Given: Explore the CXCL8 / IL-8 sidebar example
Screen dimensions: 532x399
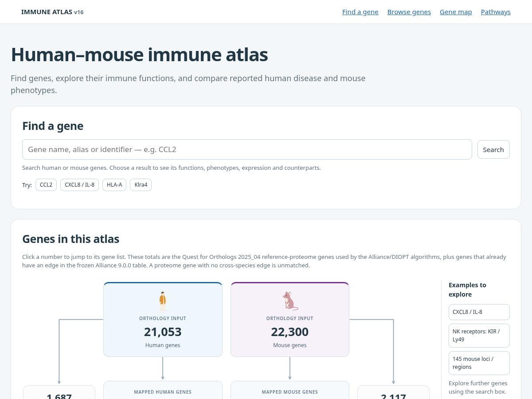Looking at the screenshot, I should (x=479, y=312).
